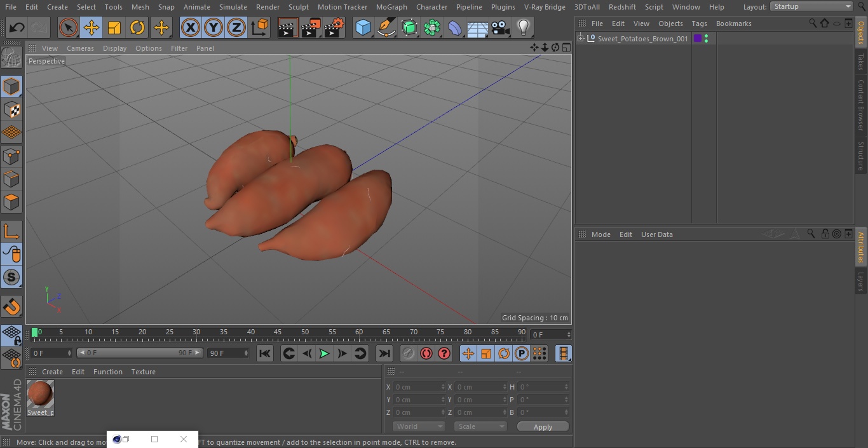868x448 pixels.
Task: Switch to the Takes side tab
Action: (861, 62)
